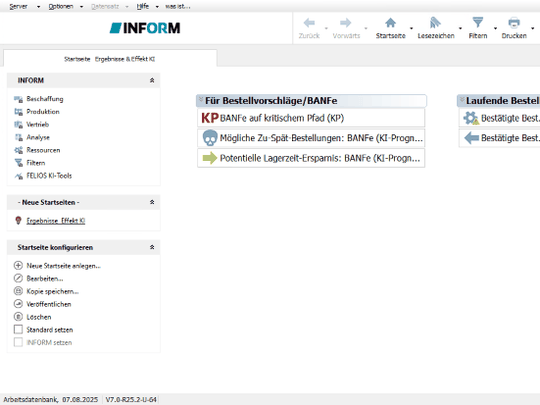
Task: Click the KP icon for BANFe auf kritischem Pfad
Action: point(210,118)
